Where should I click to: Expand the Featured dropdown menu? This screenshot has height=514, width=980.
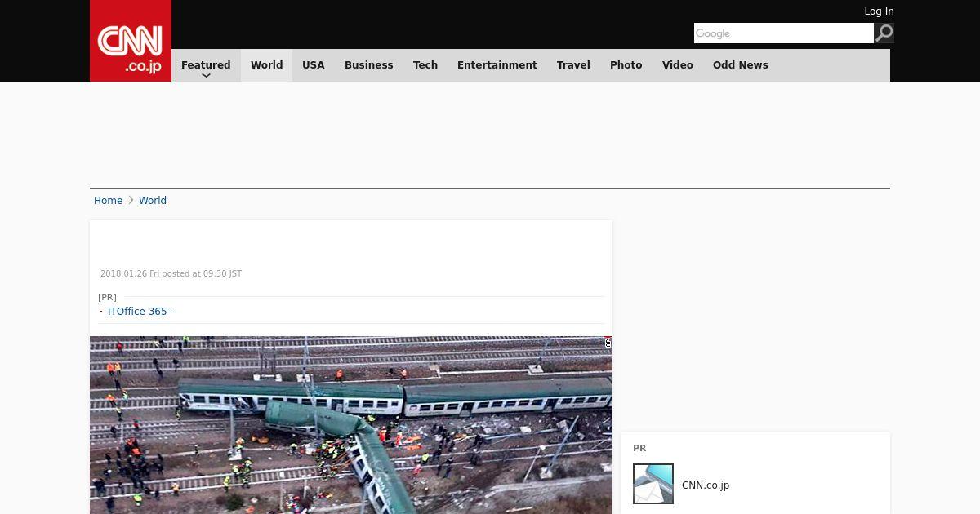click(x=206, y=65)
